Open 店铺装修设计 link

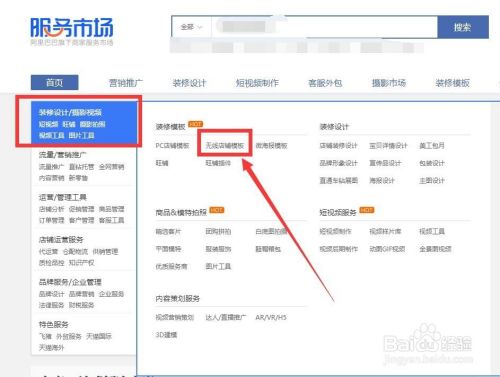tap(338, 146)
